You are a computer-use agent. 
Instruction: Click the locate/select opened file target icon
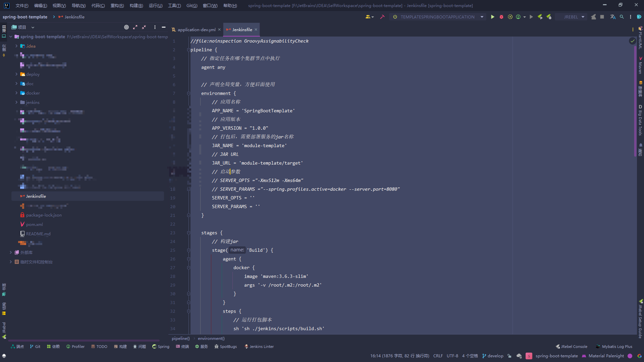tap(126, 27)
